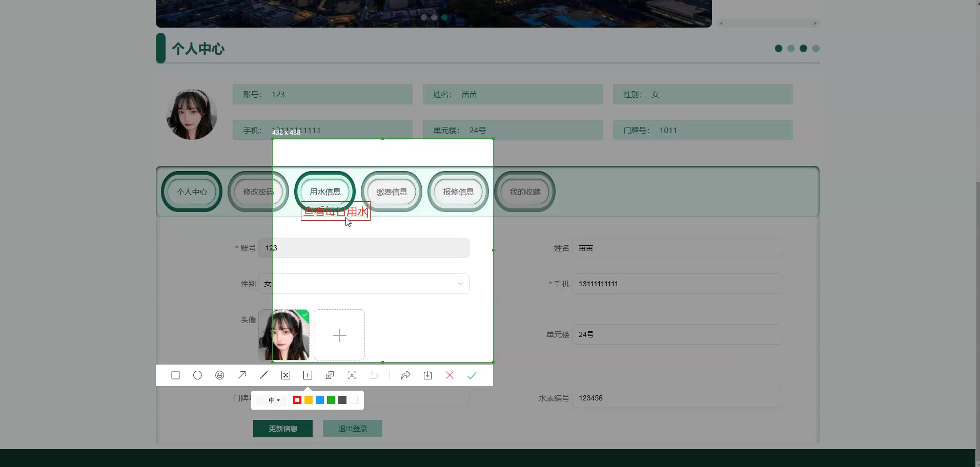The width and height of the screenshot is (980, 467).
Task: Click the icon right of the text tool
Action: click(x=330, y=375)
